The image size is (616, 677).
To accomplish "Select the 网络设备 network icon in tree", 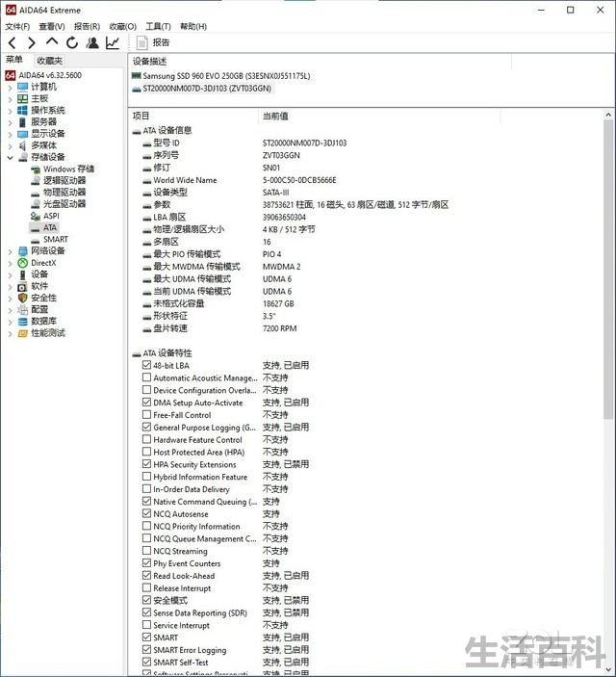I will pos(23,250).
